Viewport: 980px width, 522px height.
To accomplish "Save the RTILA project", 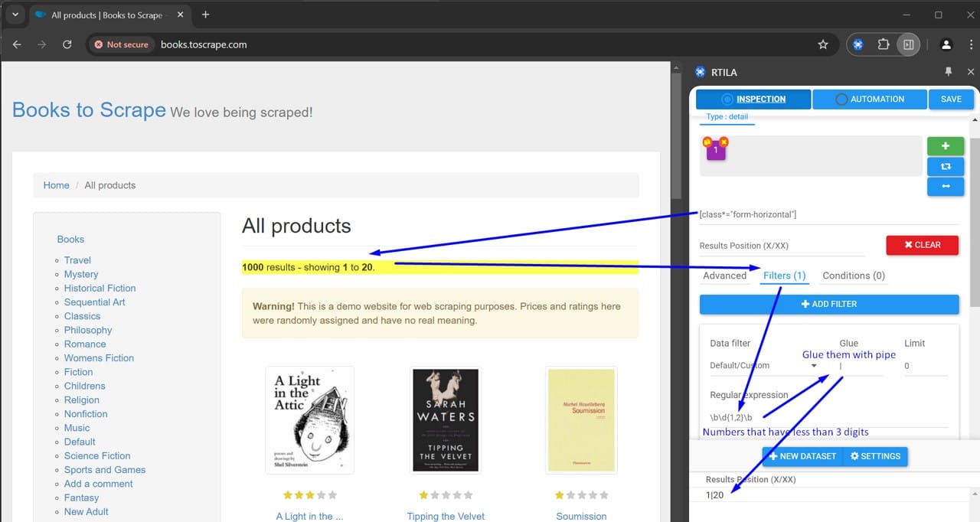I will click(951, 99).
